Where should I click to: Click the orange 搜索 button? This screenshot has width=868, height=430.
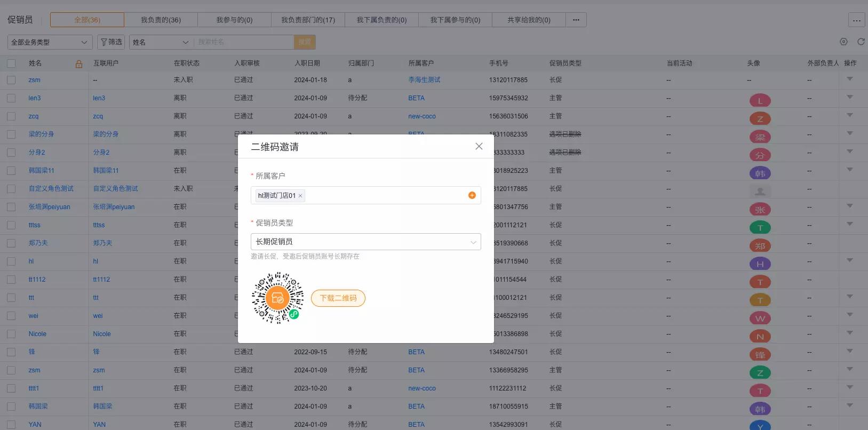(x=305, y=42)
